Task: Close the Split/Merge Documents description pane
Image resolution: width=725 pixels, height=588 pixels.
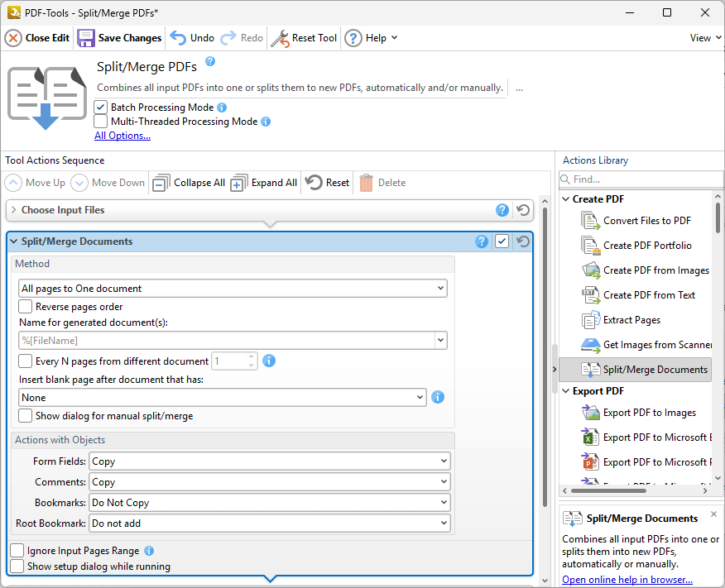Action: (714, 514)
